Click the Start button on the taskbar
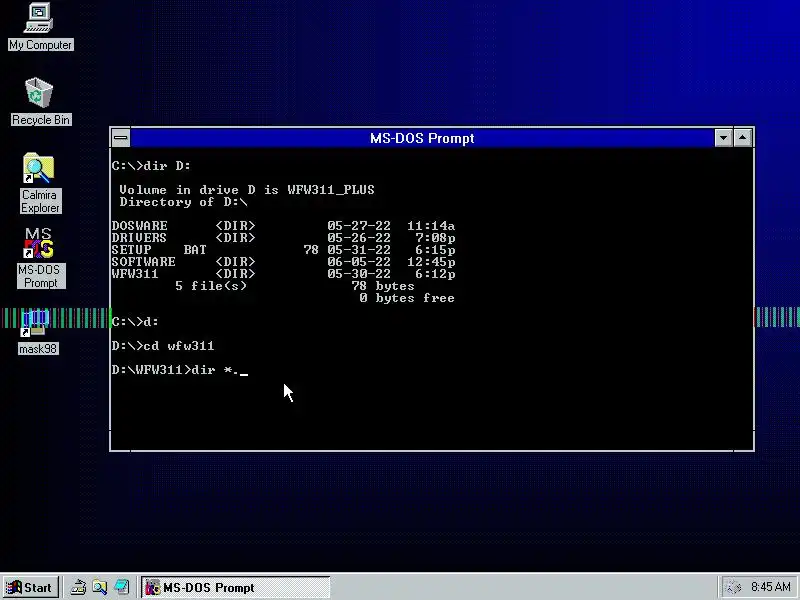The width and height of the screenshot is (800, 600). pyautogui.click(x=30, y=587)
